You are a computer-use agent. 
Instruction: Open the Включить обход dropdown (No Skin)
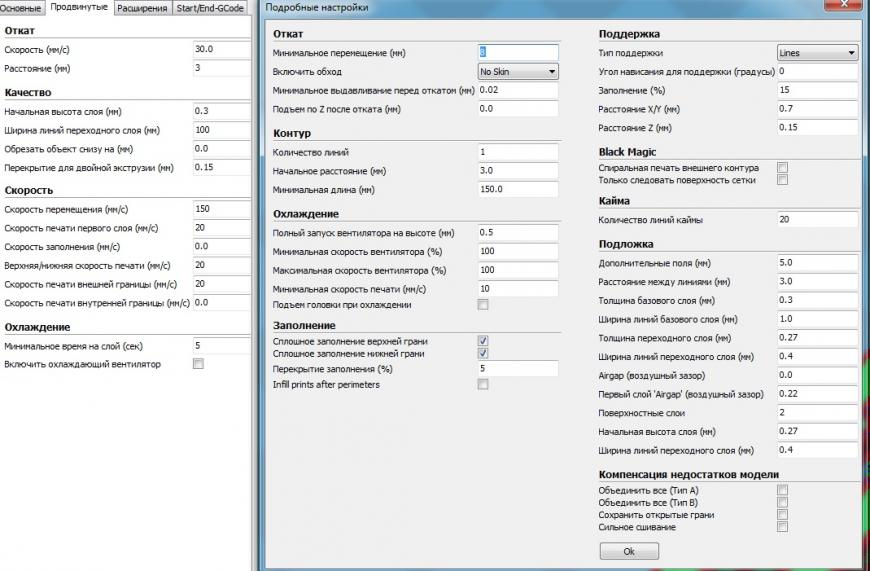(x=518, y=72)
